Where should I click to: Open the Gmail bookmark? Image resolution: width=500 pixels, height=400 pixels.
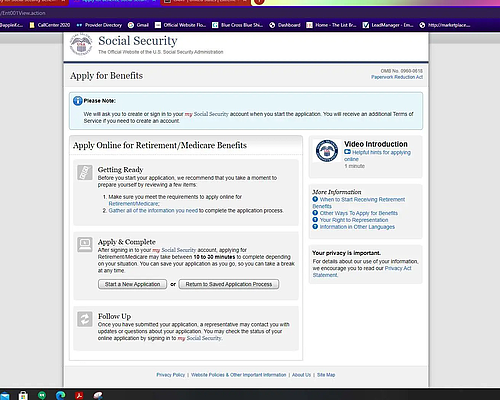[138, 25]
